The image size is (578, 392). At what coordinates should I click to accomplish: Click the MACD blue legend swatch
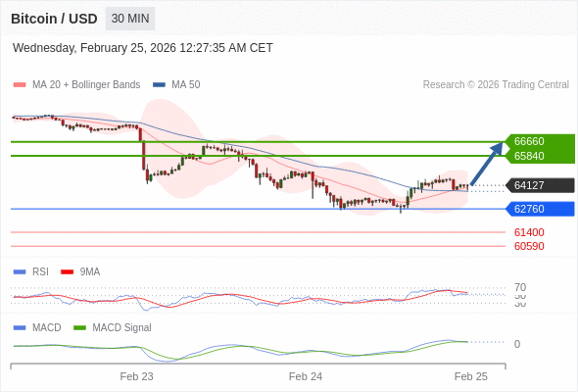point(20,328)
